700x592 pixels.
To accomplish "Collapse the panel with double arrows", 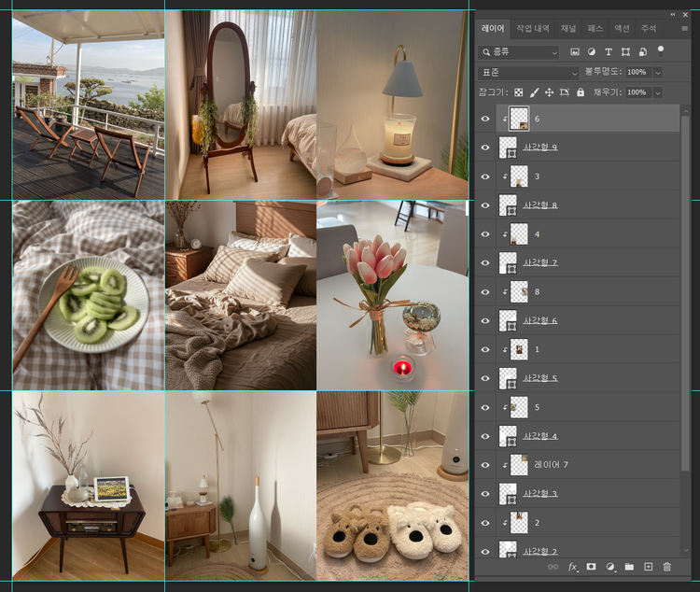I will tap(673, 14).
